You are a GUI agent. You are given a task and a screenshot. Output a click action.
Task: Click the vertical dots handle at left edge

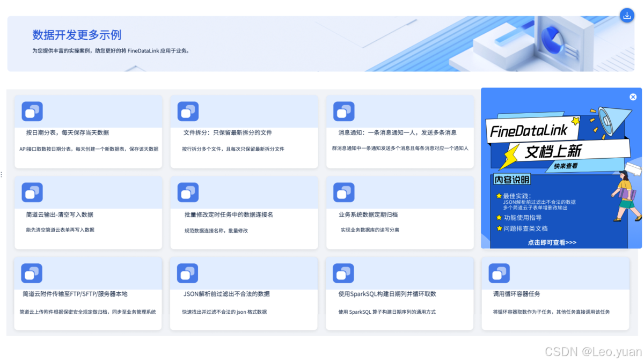click(2, 175)
